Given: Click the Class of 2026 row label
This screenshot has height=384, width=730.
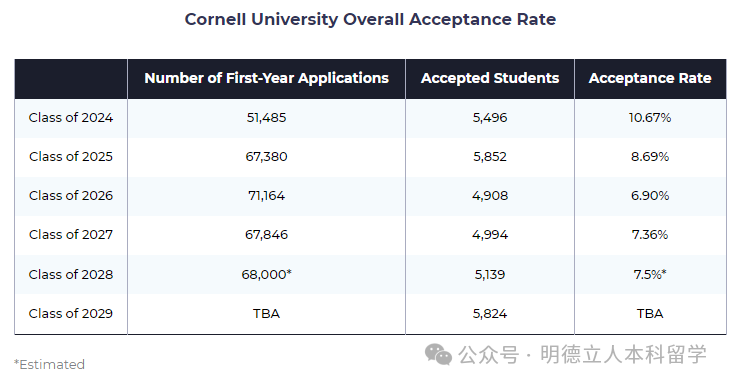Looking at the screenshot, I should pyautogui.click(x=71, y=195).
